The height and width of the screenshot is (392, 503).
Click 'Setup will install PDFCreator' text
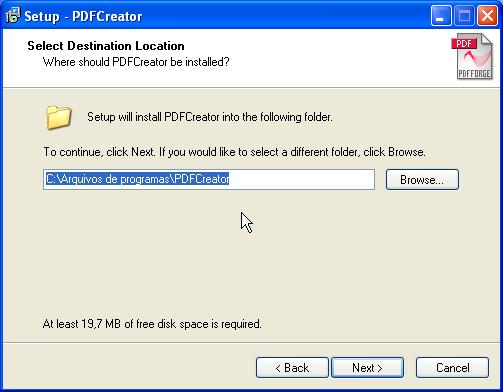(153, 117)
